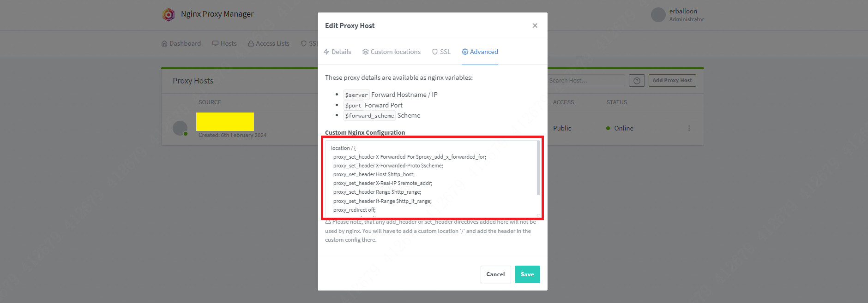Click the erballoon user avatar
Image resolution: width=868 pixels, height=303 pixels.
658,15
